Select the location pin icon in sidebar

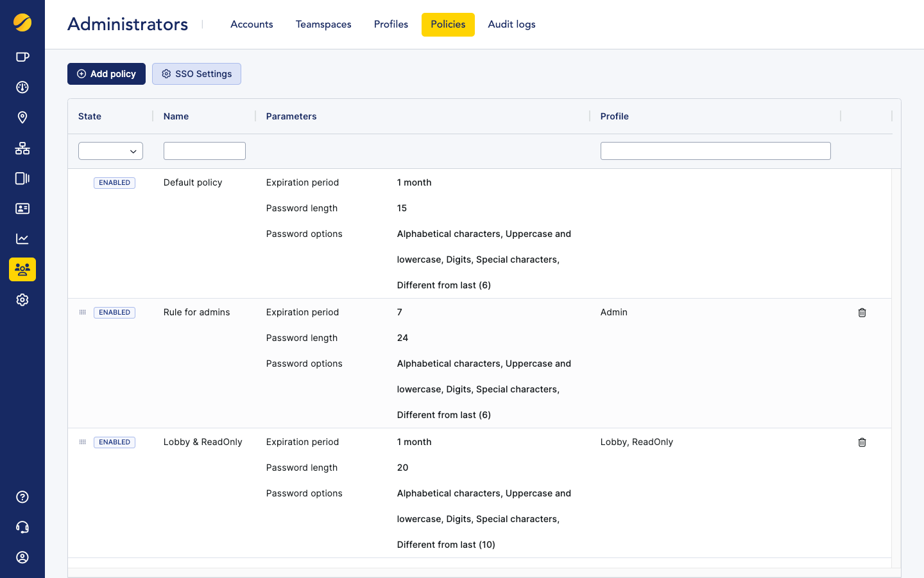pos(22,117)
